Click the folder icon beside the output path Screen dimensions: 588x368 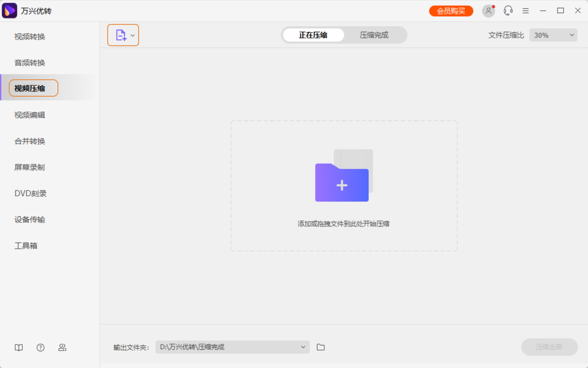click(321, 347)
